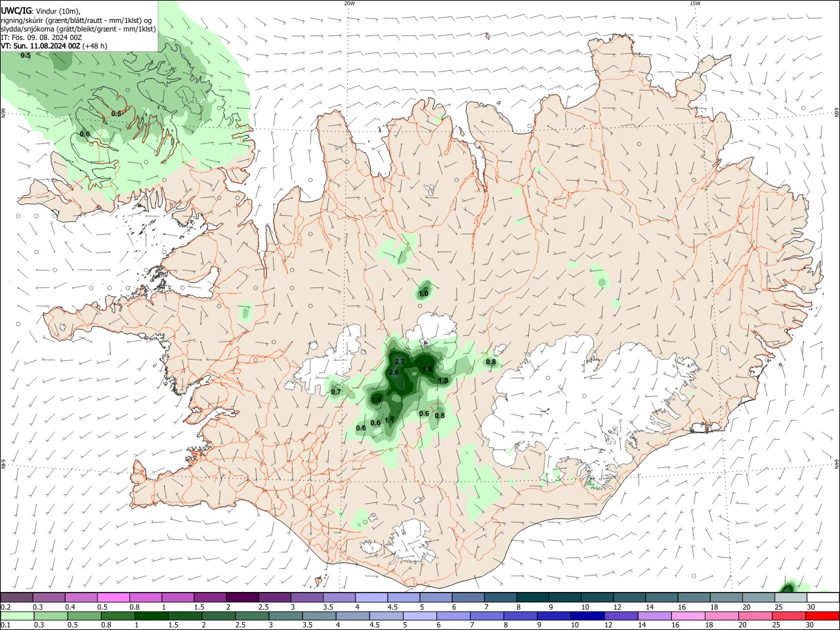
Task: Click the 'UWC/IG: Vindur (10m)' title text
Action: click(40, 10)
